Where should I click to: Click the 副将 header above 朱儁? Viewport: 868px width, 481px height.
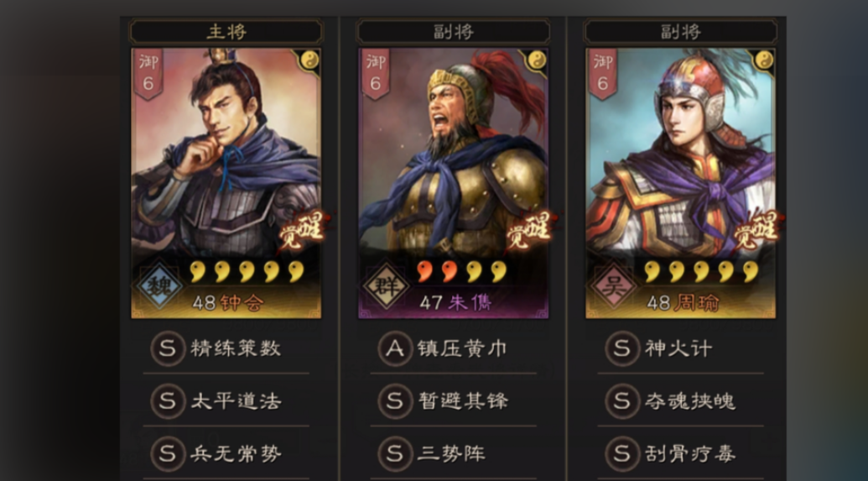(x=454, y=32)
